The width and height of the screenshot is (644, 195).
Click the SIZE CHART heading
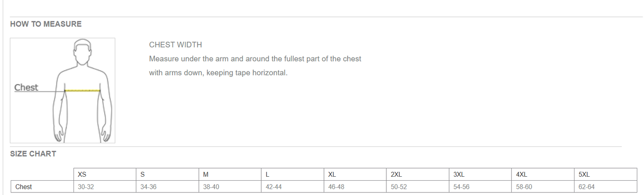pos(33,154)
